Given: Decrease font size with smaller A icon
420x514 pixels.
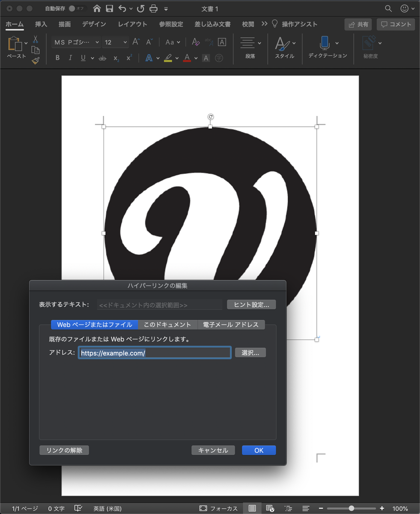Looking at the screenshot, I should (x=149, y=42).
